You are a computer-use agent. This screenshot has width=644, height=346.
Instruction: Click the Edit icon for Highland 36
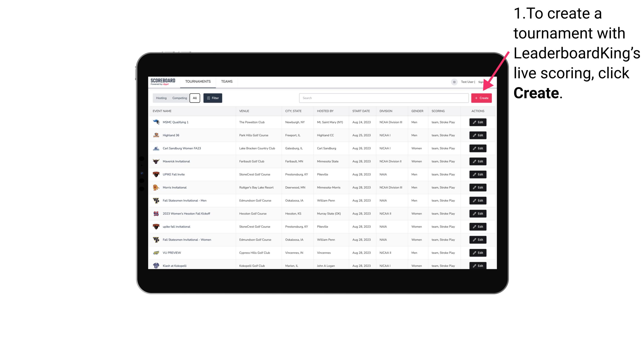[x=477, y=135]
